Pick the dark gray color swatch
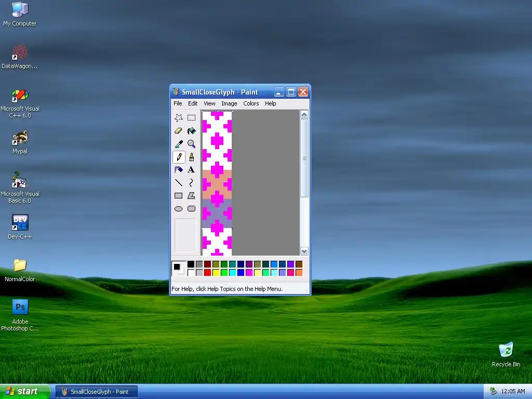Viewport: 532px width, 399px height. pos(199,264)
